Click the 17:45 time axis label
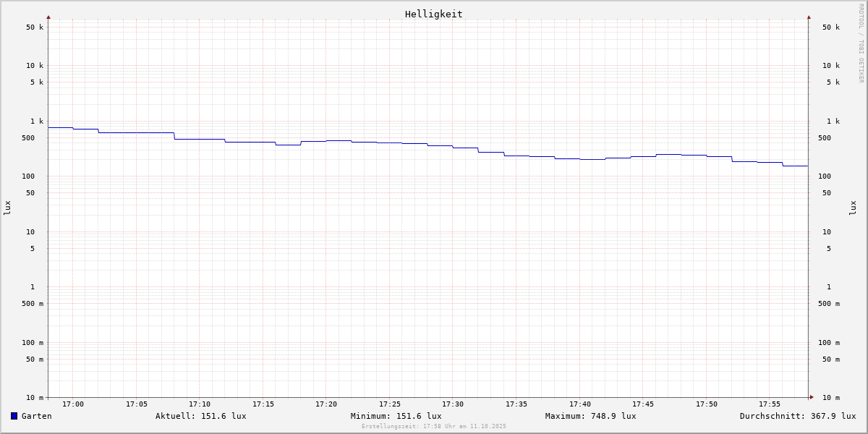Image resolution: width=868 pixels, height=434 pixels. pos(643,404)
